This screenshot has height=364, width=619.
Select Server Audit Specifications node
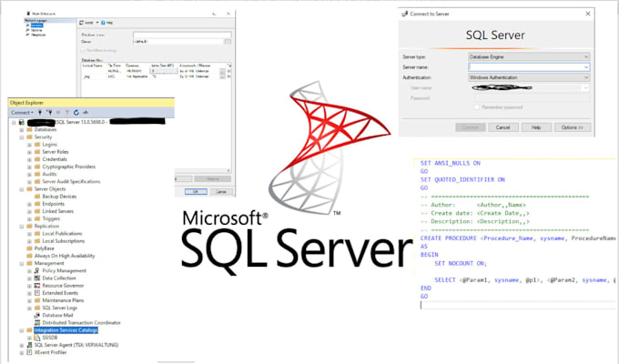coord(71,182)
